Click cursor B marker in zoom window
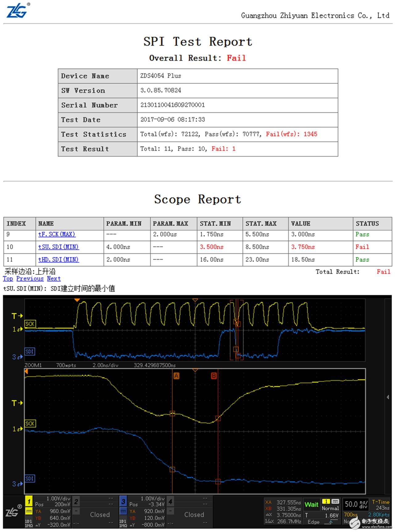This screenshot has width=395, height=532. point(214,376)
